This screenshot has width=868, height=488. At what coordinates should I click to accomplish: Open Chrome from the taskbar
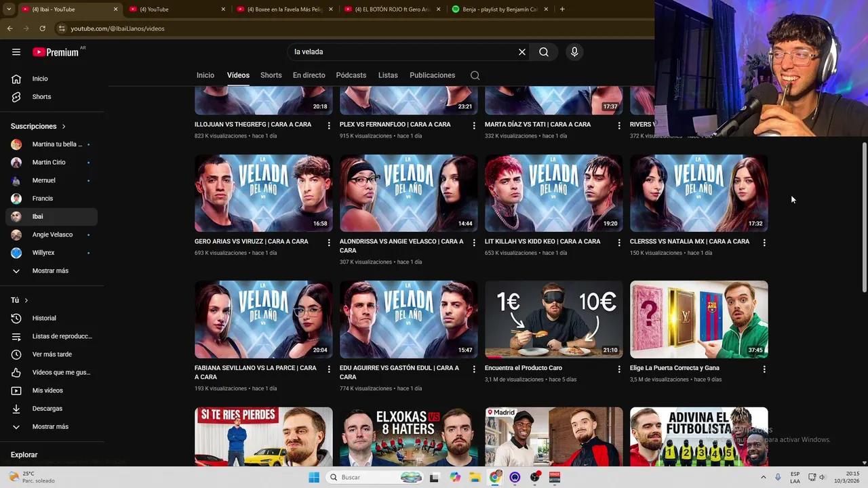495,477
